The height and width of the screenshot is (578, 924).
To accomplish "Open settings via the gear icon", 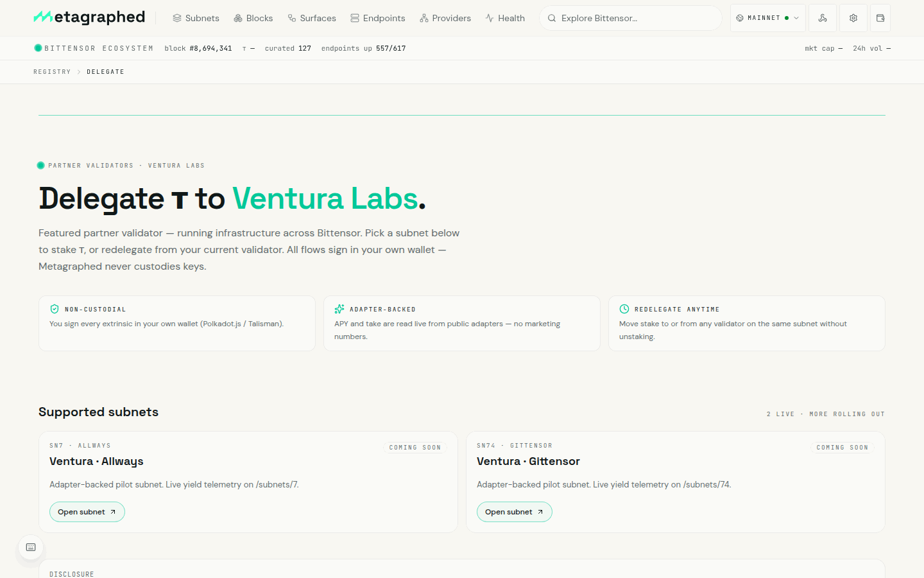I will point(853,18).
